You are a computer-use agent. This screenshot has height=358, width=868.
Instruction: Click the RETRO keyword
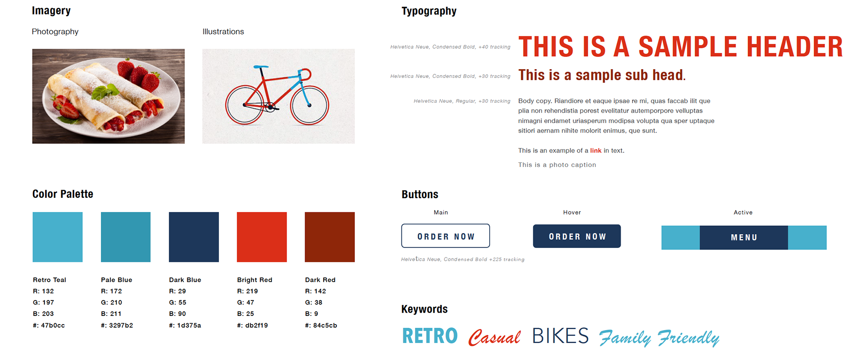point(430,336)
